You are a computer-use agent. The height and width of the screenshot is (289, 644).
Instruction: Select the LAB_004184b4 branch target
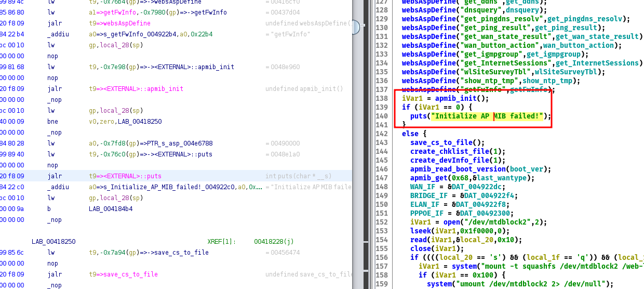click(111, 209)
